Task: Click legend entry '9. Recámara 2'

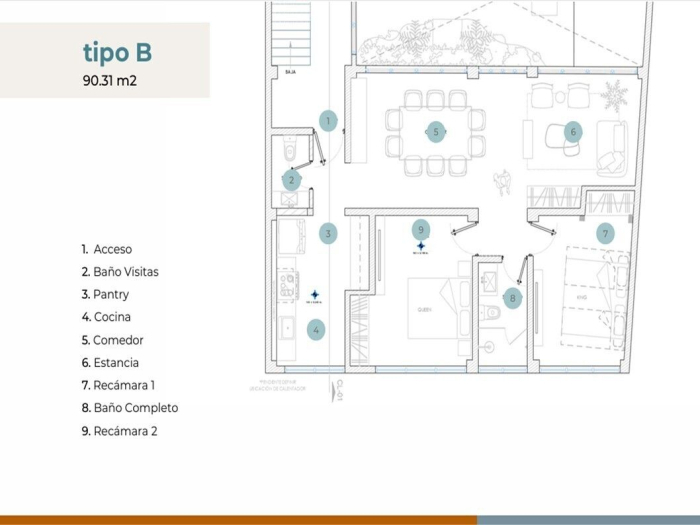Action: click(x=120, y=431)
